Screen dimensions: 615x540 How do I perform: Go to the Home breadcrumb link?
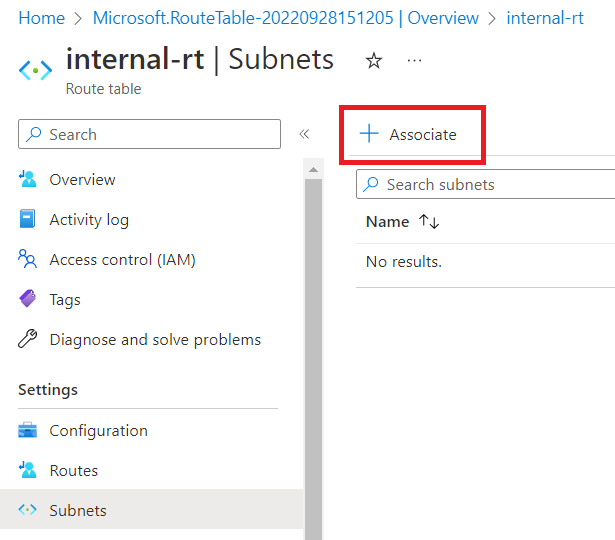pos(41,18)
